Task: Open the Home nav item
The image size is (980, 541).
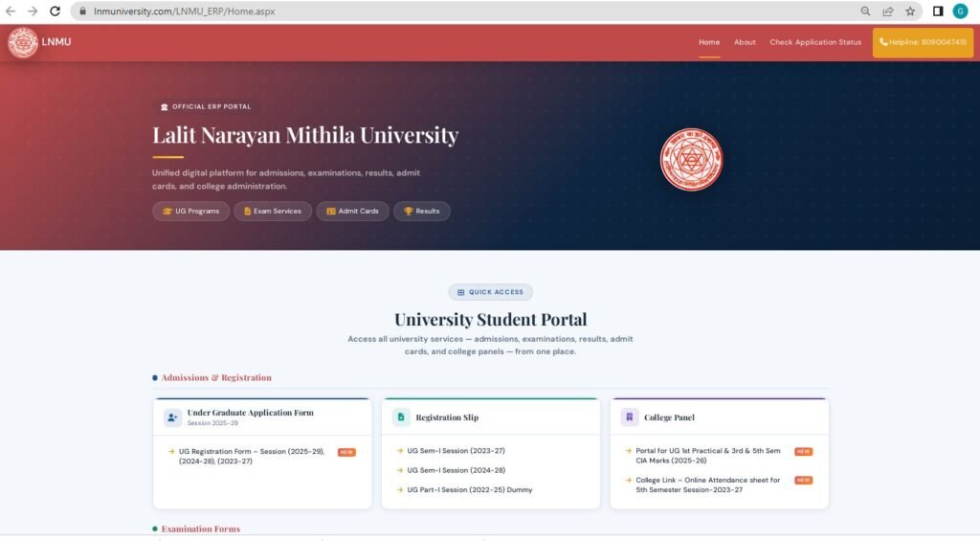Action: [x=709, y=42]
